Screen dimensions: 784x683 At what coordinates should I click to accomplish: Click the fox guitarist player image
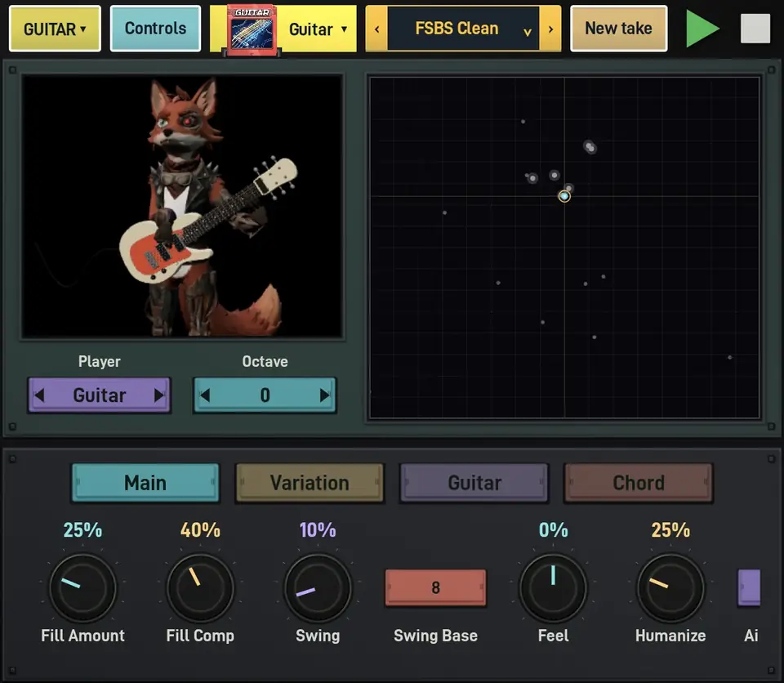(x=182, y=206)
